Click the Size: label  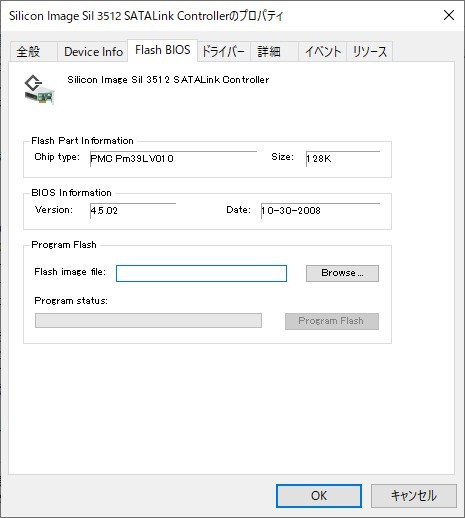coord(282,157)
